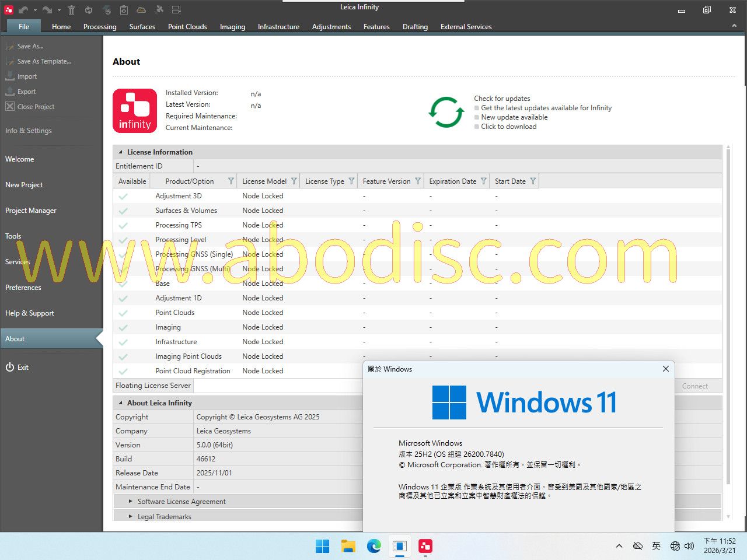Click the Exit power icon in sidebar
Screen dimensions: 747x560
click(10, 367)
